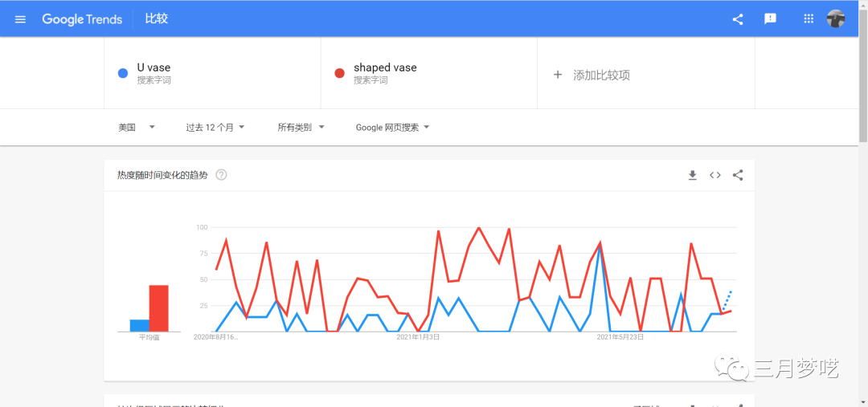Image resolution: width=868 pixels, height=407 pixels.
Task: Click the help icon beside chart title
Action: (x=221, y=175)
